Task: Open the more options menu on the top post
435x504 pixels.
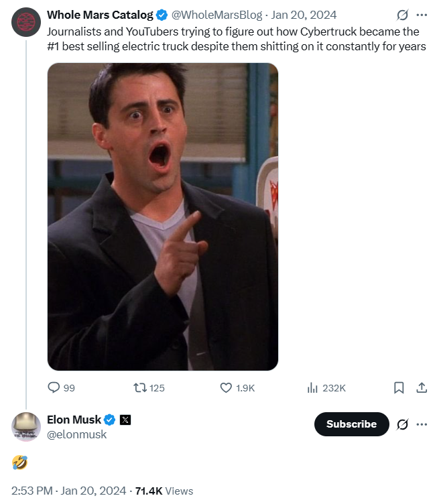Action: pyautogui.click(x=422, y=15)
